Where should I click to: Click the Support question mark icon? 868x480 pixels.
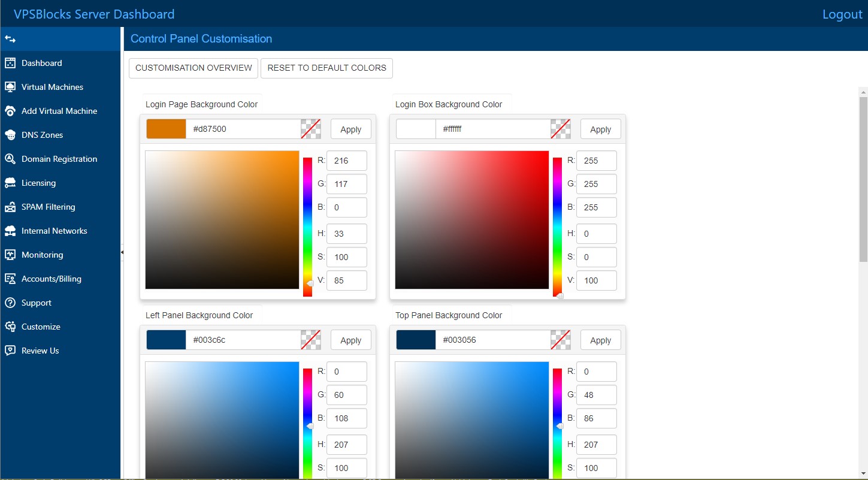pos(10,303)
